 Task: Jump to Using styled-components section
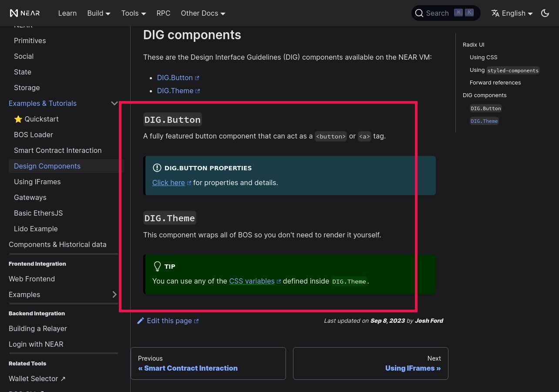tap(505, 70)
